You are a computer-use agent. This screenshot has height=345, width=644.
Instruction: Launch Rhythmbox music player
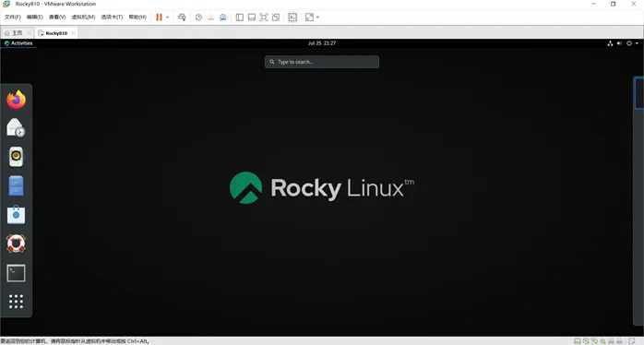click(16, 157)
